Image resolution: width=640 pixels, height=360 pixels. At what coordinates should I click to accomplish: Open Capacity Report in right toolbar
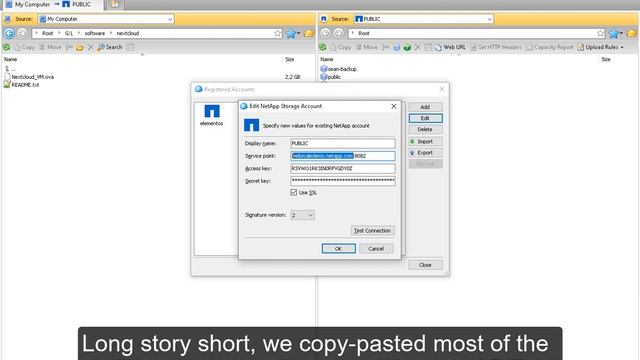click(x=550, y=47)
